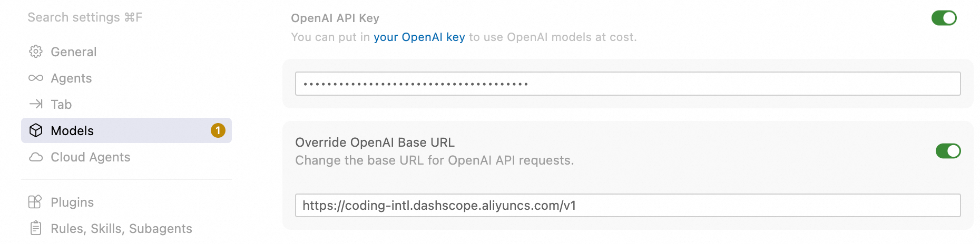
Task: Click the Cloud Agents cloud icon
Action: point(36,157)
